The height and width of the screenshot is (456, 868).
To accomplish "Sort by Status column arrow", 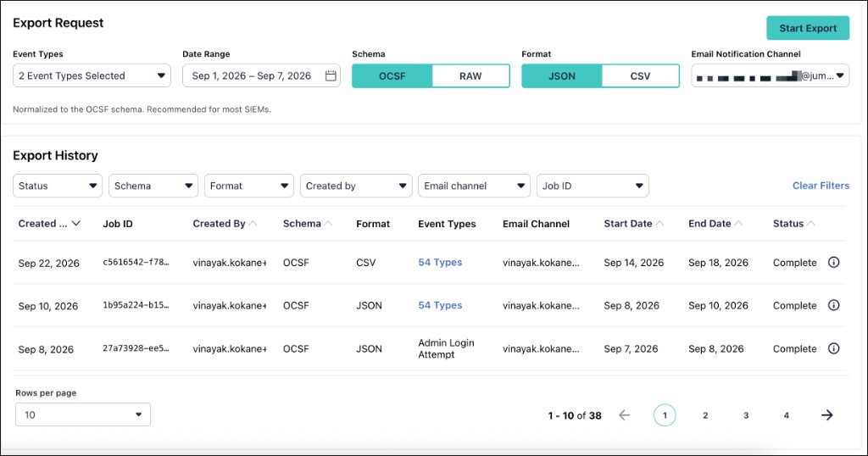I will 811,224.
